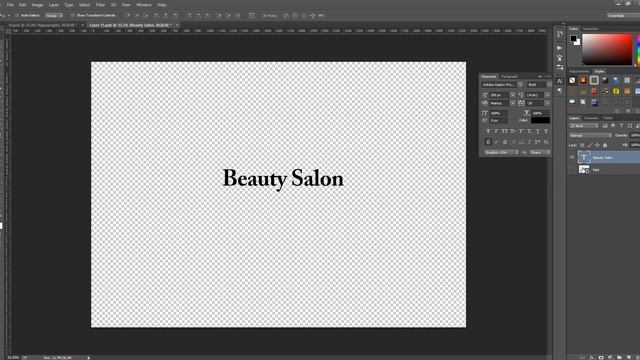
Task: Open the Window menu
Action: click(x=144, y=5)
